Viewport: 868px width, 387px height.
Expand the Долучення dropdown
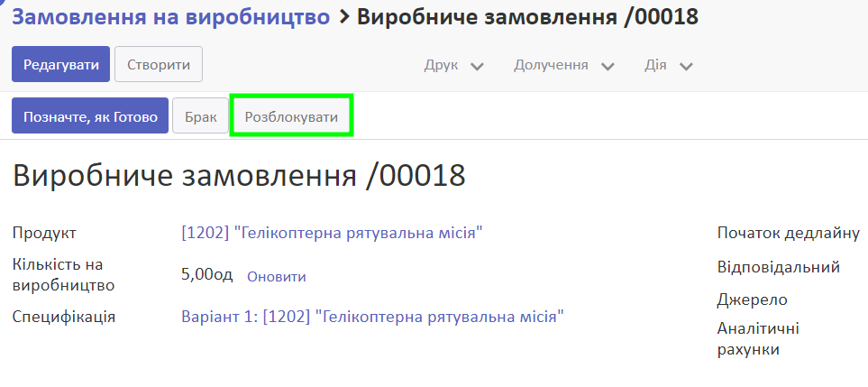(564, 65)
